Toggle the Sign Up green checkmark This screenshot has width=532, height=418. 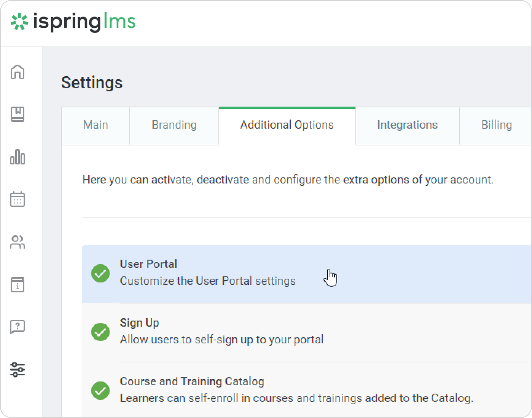coord(100,332)
